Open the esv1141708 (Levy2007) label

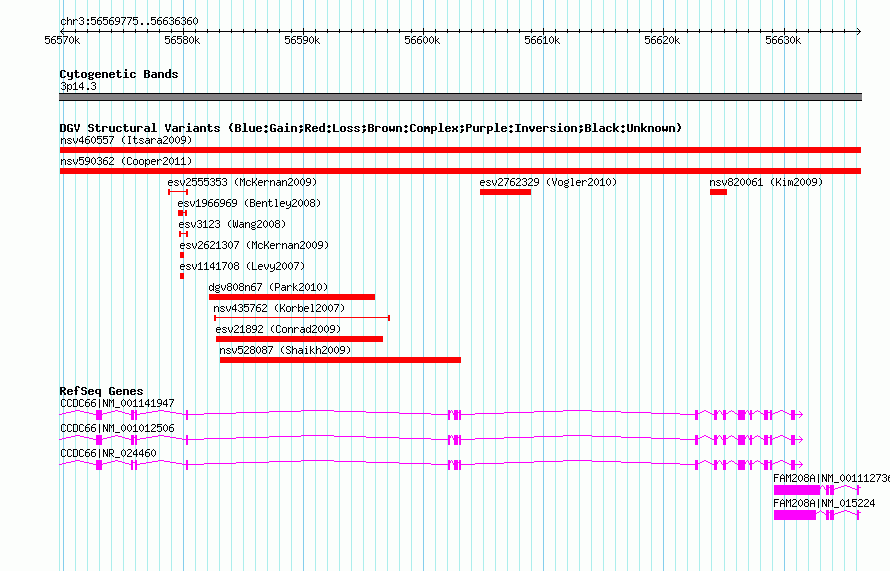pos(242,266)
